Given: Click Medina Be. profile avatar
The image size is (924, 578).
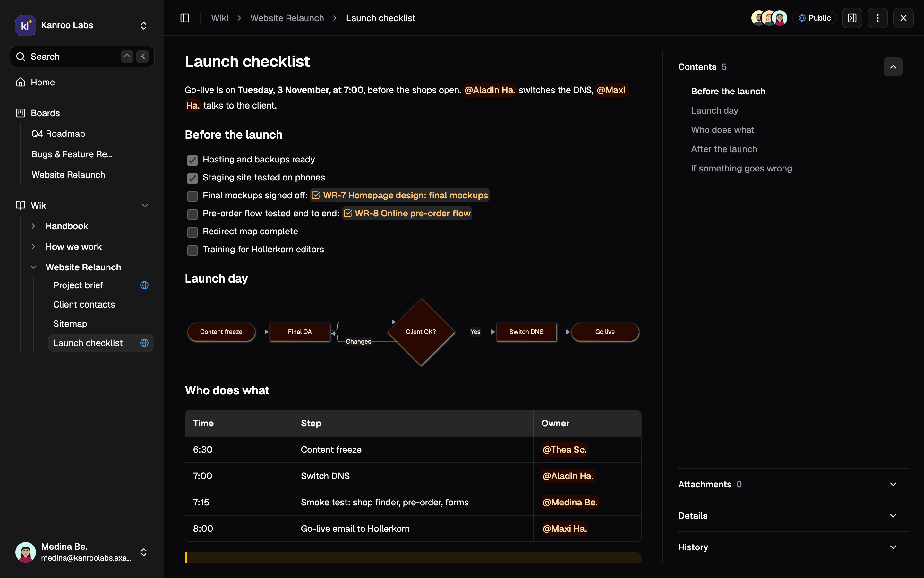Looking at the screenshot, I should (25, 552).
